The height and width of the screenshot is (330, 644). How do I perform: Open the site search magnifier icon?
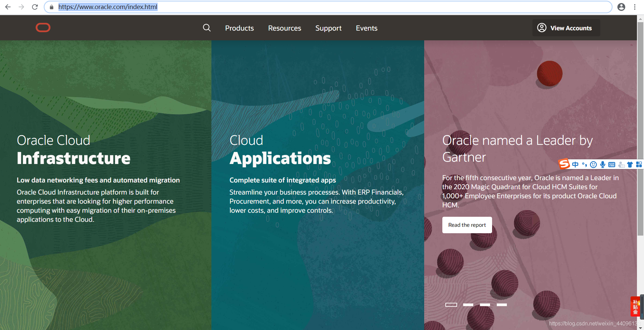(207, 28)
